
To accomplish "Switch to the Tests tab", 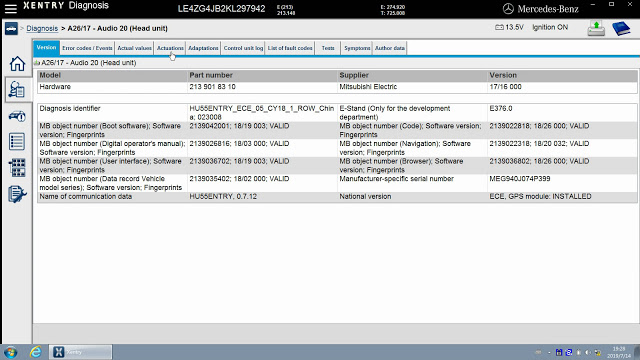I will [328, 48].
